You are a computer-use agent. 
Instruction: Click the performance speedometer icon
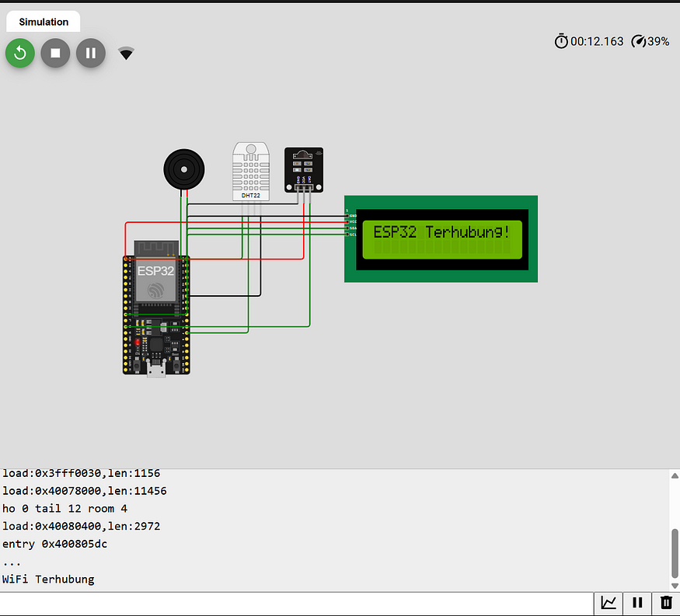[638, 41]
